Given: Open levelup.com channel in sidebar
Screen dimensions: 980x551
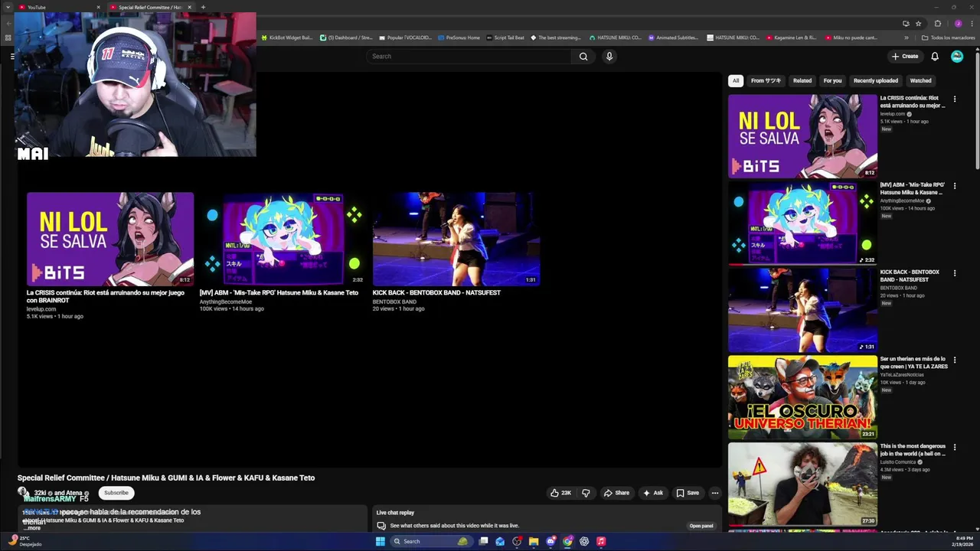Looking at the screenshot, I should pyautogui.click(x=893, y=114).
